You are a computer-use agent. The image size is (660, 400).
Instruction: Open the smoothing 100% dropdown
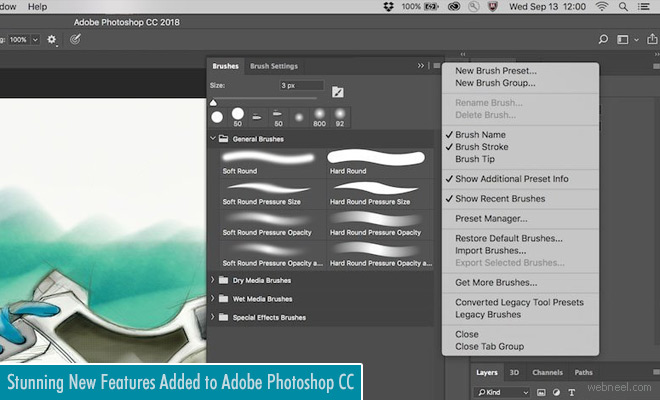35,40
